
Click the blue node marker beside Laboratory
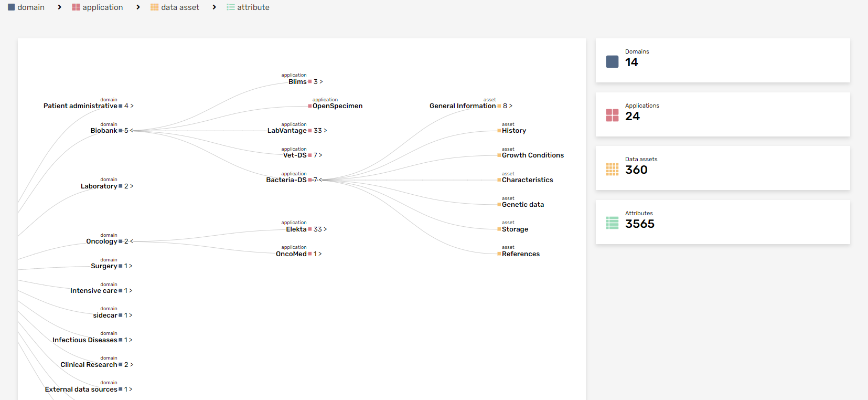pyautogui.click(x=121, y=186)
